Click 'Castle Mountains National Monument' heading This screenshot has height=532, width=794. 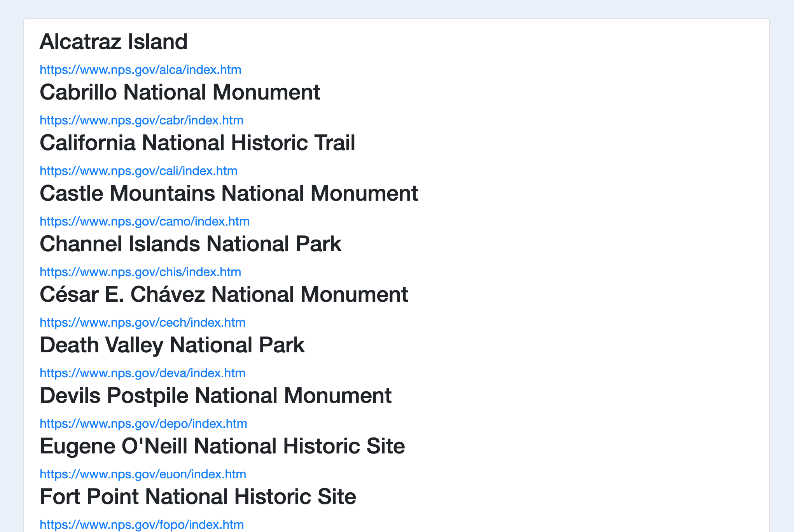click(x=229, y=194)
